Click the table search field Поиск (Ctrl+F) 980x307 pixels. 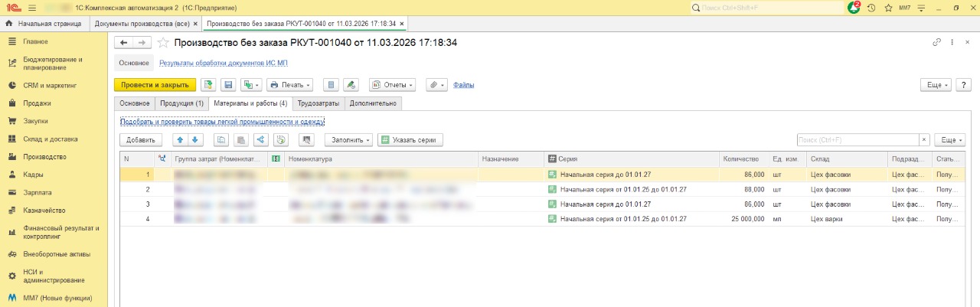click(857, 140)
